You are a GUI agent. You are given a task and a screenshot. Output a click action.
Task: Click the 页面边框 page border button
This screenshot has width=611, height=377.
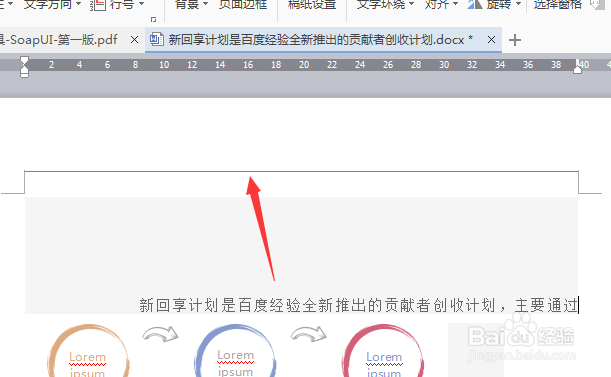243,5
